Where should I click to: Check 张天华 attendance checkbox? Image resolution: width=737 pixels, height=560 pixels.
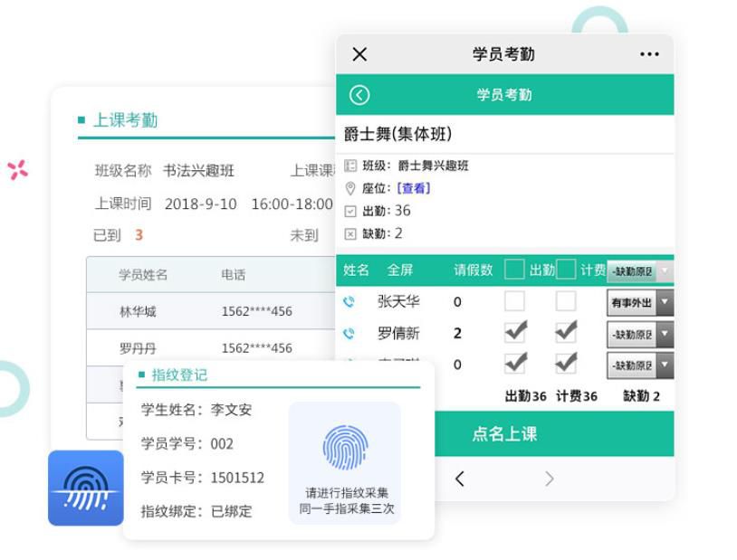pyautogui.click(x=514, y=301)
